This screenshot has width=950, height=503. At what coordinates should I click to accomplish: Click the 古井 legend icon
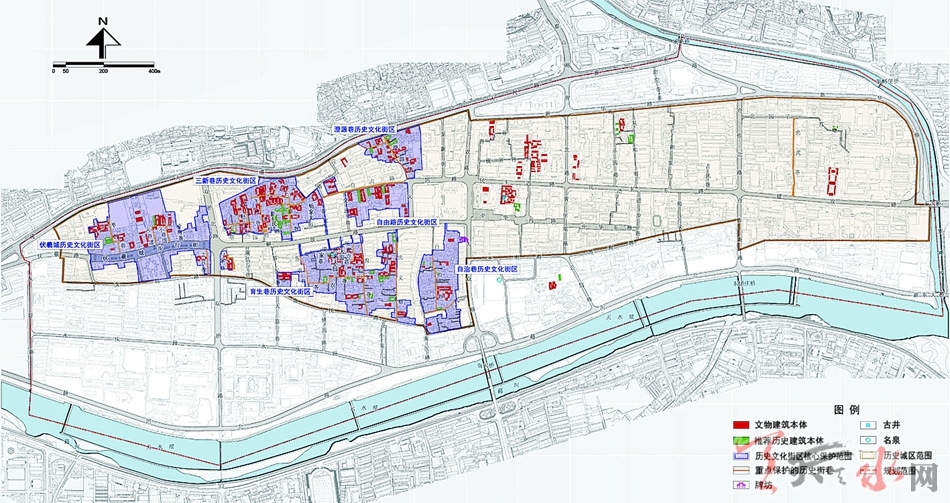tap(866, 424)
